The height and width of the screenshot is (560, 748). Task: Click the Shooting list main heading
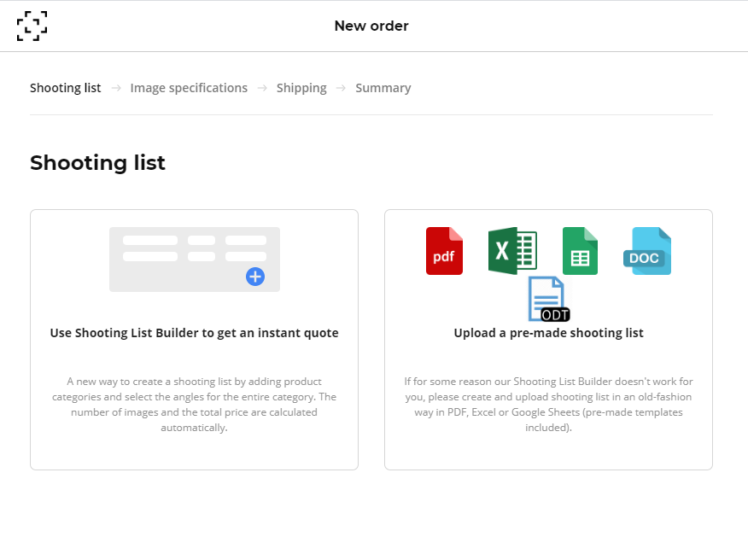tap(97, 163)
